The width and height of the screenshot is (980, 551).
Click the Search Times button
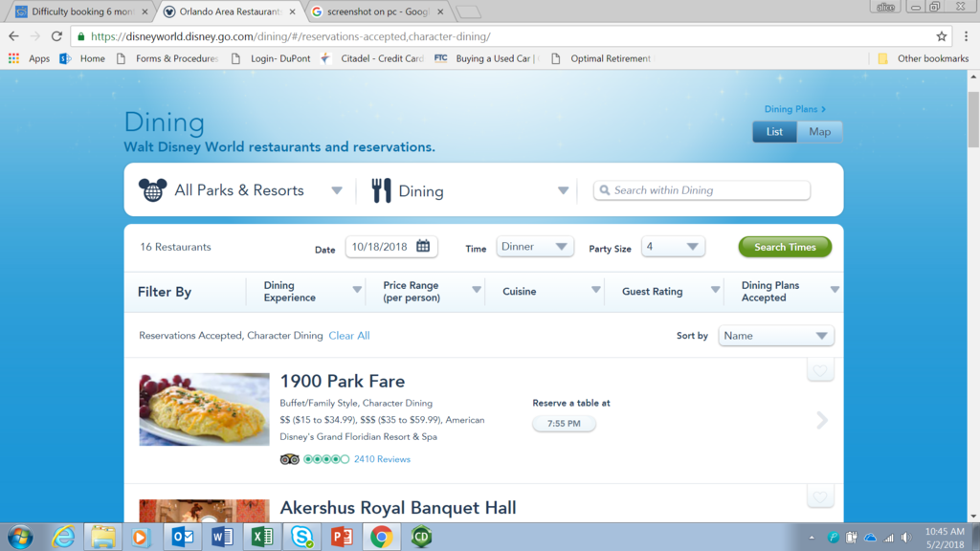pyautogui.click(x=785, y=247)
